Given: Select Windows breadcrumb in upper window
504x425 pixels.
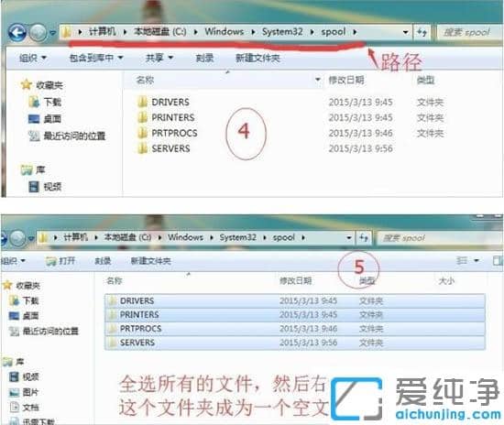Looking at the screenshot, I should (x=224, y=31).
